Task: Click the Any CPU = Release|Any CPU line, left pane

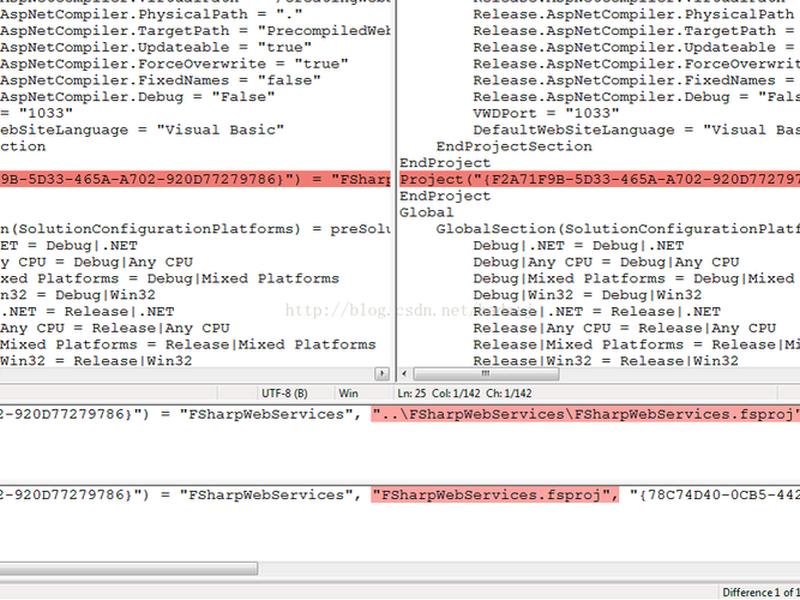Action: click(x=115, y=328)
